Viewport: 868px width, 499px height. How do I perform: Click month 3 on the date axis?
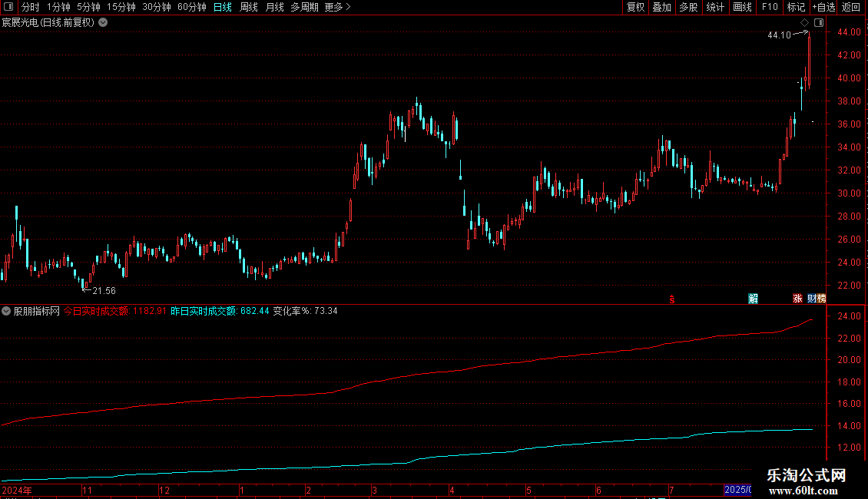[375, 490]
